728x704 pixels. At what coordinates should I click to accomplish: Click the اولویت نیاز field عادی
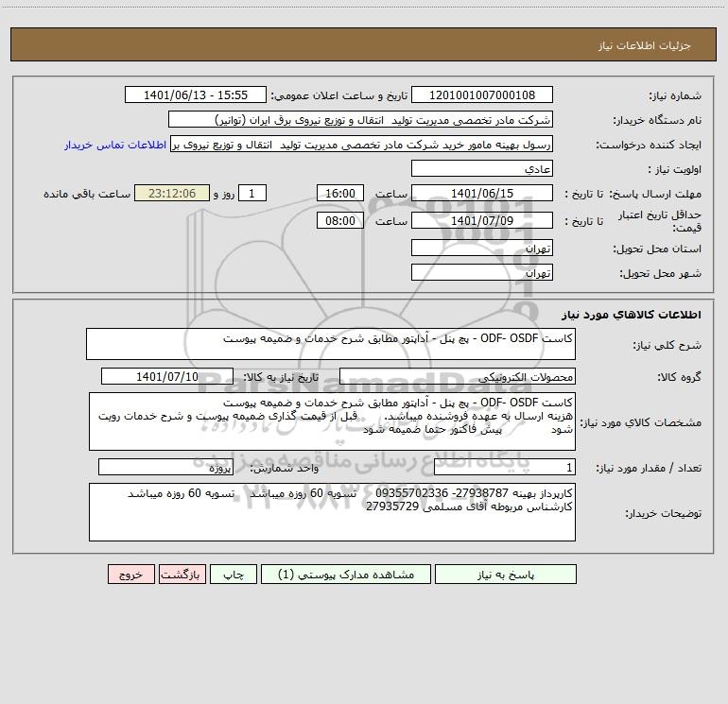pyautogui.click(x=482, y=168)
